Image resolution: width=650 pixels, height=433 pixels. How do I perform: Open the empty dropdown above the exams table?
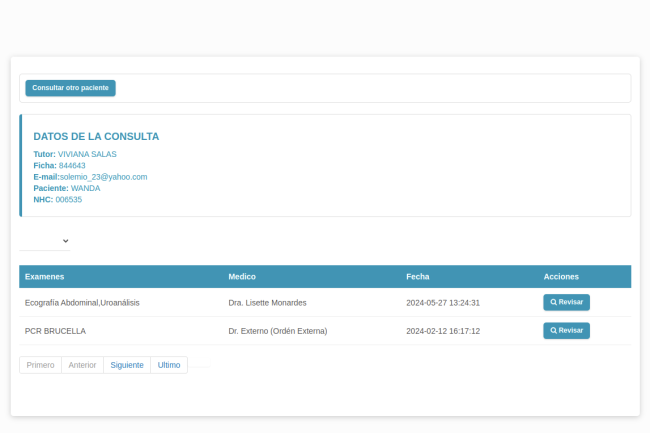pyautogui.click(x=45, y=241)
